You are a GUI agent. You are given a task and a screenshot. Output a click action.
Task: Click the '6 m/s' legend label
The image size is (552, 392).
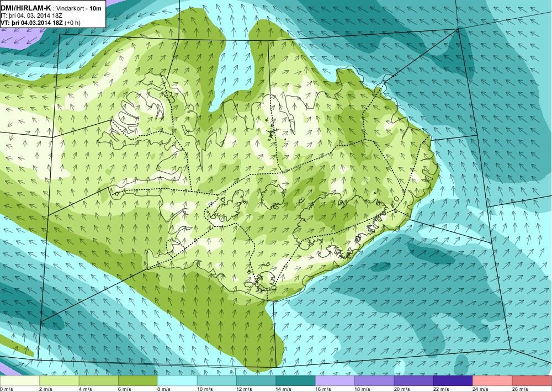coord(125,389)
